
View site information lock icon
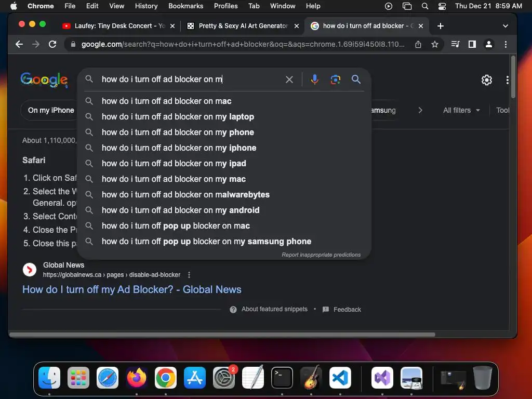[73, 44]
